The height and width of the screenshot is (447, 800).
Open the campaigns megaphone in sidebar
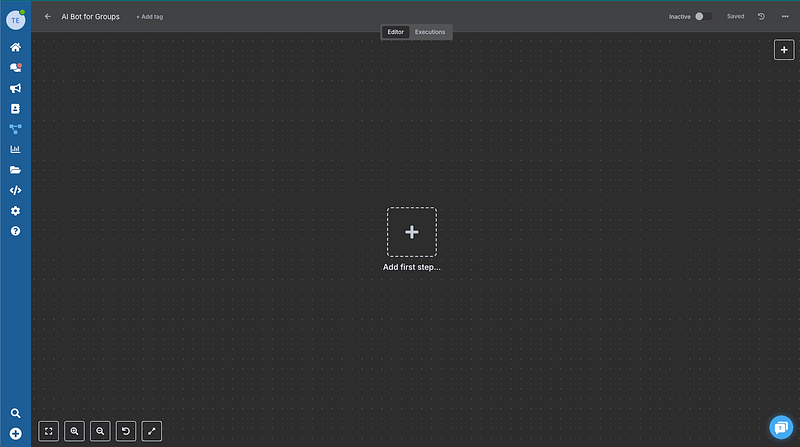pyautogui.click(x=15, y=88)
